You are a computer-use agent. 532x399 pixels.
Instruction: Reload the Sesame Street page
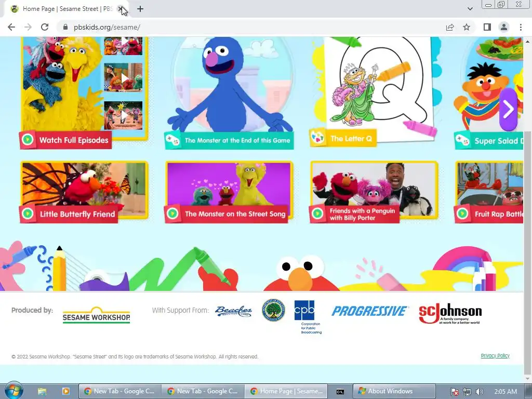tap(45, 27)
